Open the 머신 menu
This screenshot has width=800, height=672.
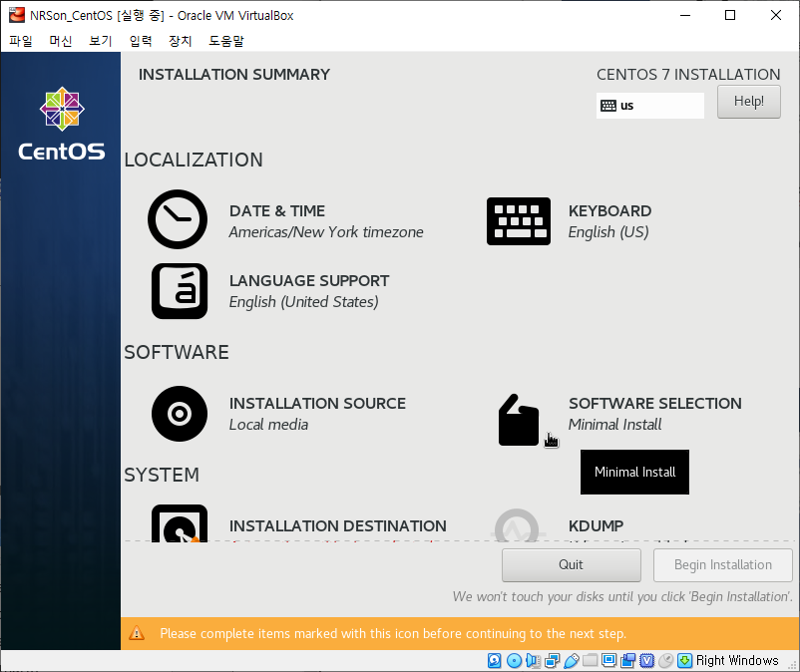click(x=61, y=41)
